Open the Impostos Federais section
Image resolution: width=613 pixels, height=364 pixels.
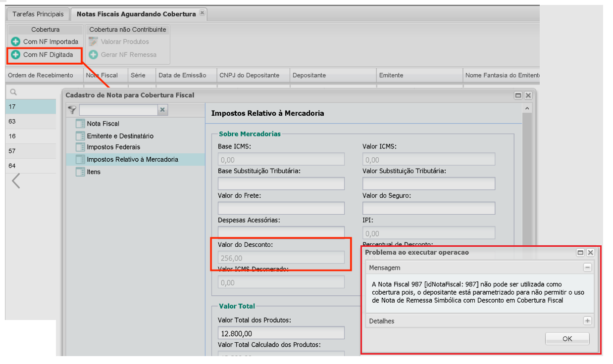pos(113,147)
